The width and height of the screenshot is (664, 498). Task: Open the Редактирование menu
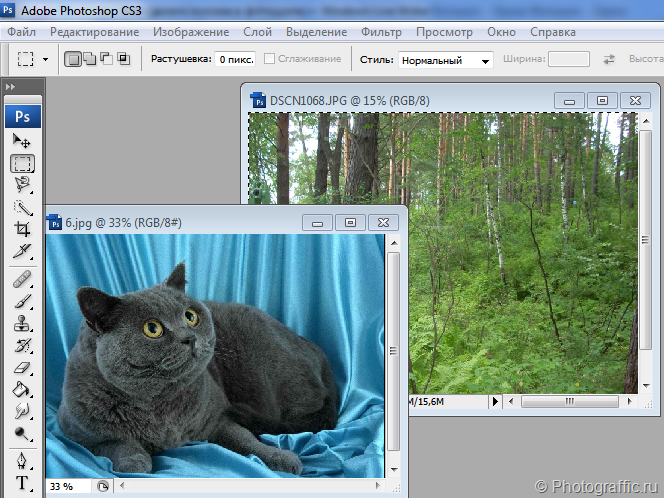pos(94,32)
